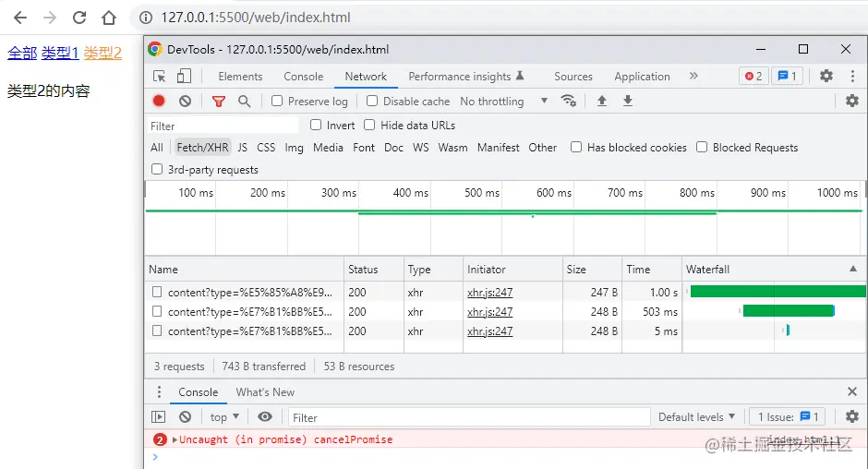Switch to the Elements tab

click(x=240, y=77)
